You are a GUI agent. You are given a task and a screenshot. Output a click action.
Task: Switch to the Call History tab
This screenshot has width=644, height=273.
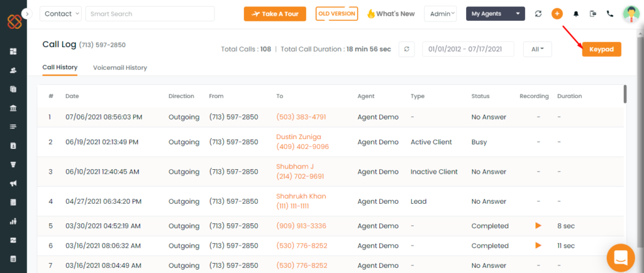coord(60,67)
